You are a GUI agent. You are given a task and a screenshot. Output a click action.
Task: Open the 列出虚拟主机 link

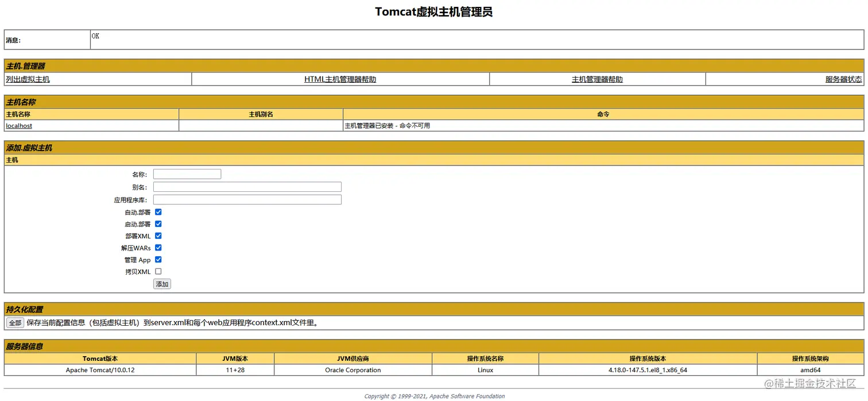click(x=28, y=79)
